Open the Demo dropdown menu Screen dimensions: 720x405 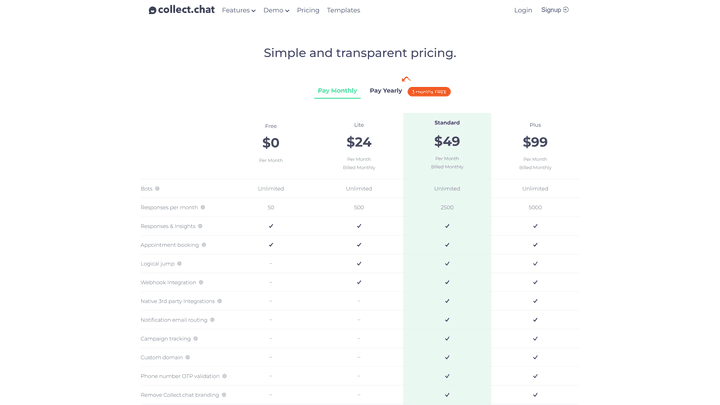point(276,10)
